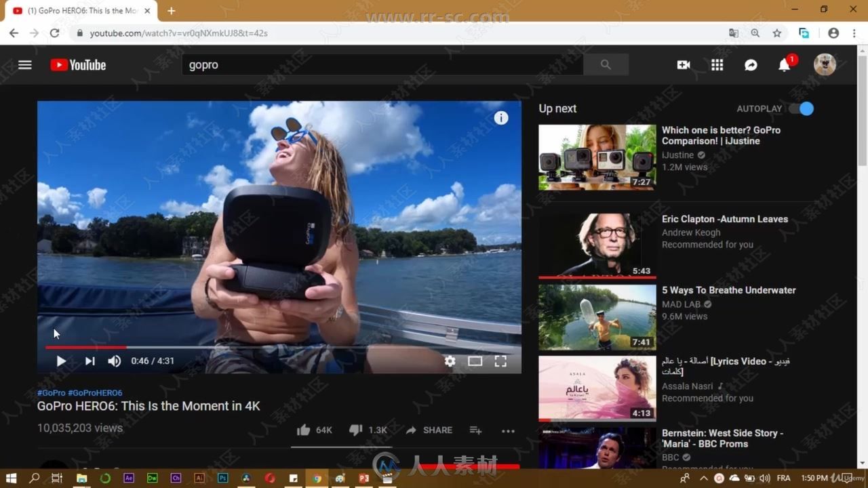This screenshot has width=868, height=488.
Task: Open the YouTube hamburger guide menu
Action: 25,65
